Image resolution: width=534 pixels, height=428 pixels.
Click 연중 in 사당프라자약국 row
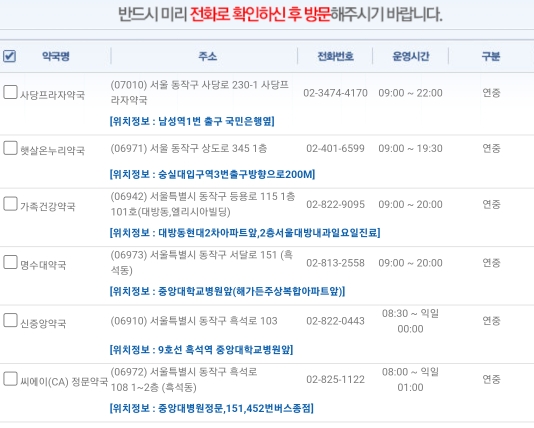point(491,93)
